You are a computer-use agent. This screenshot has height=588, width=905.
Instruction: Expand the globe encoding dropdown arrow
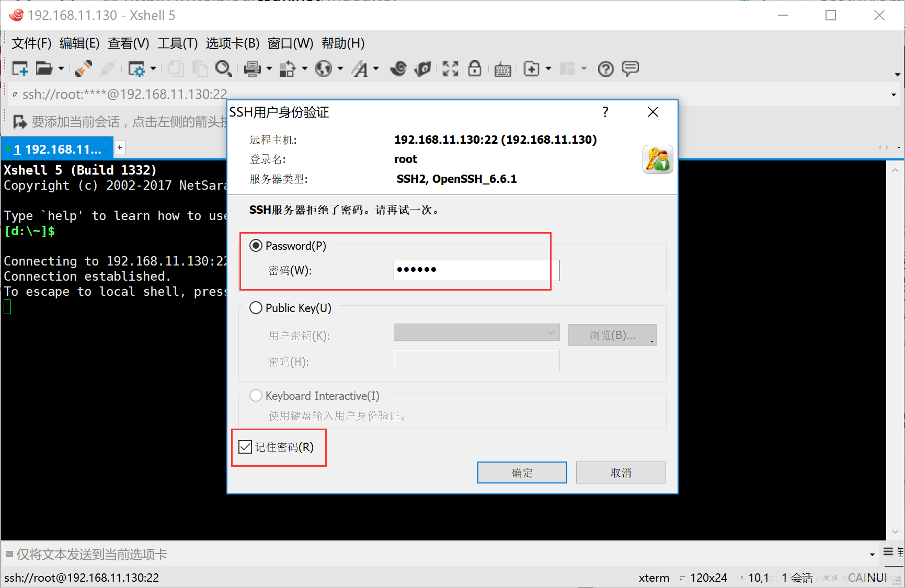coord(340,68)
